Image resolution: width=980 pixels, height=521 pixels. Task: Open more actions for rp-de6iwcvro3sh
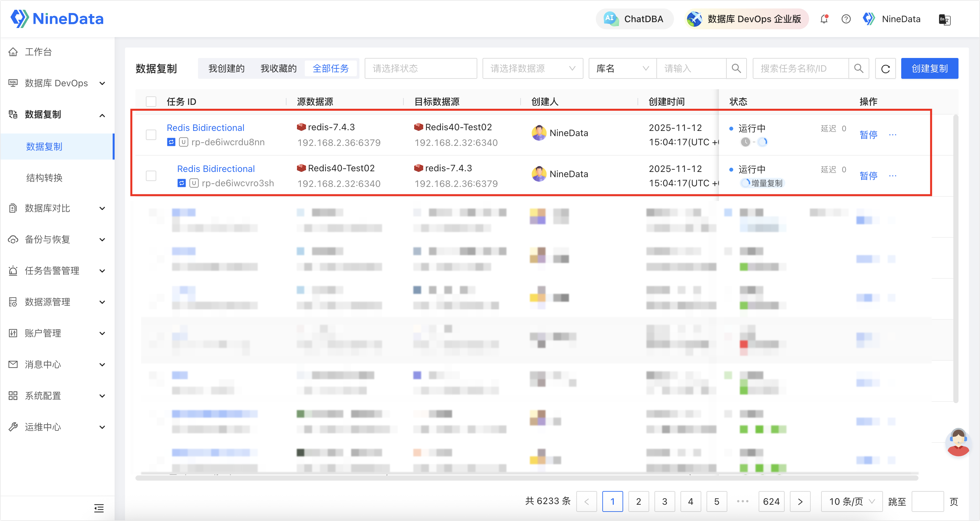[892, 176]
